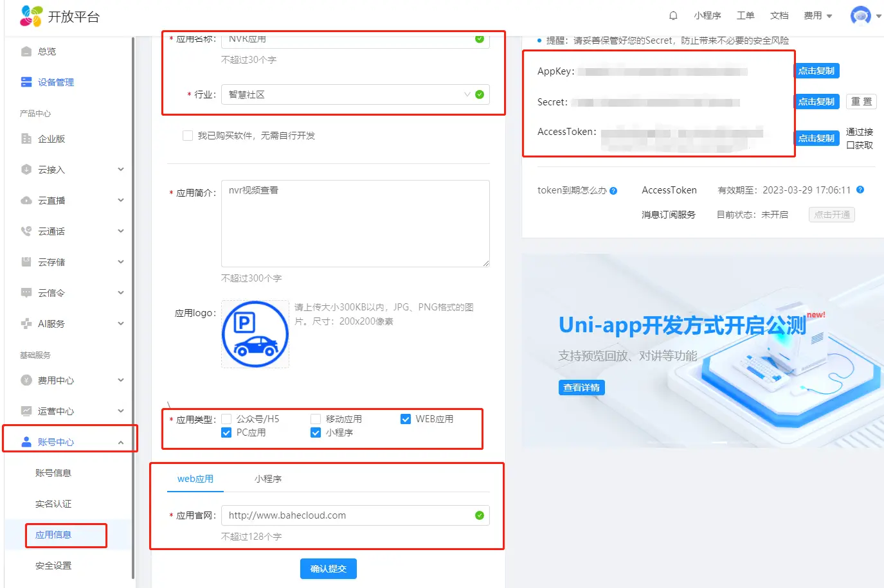Screen dimensions: 884x588
Task: Open the 文档 menu in top bar
Action: [779, 15]
